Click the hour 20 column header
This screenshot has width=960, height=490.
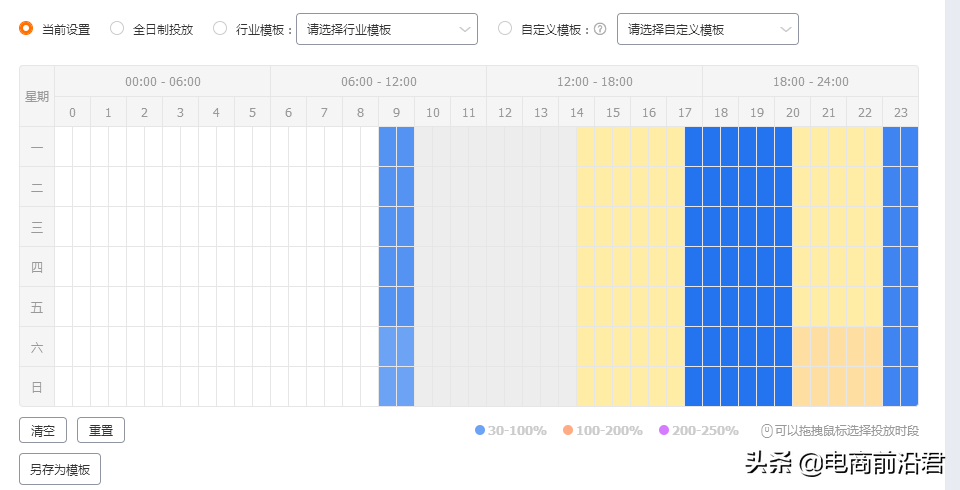793,112
